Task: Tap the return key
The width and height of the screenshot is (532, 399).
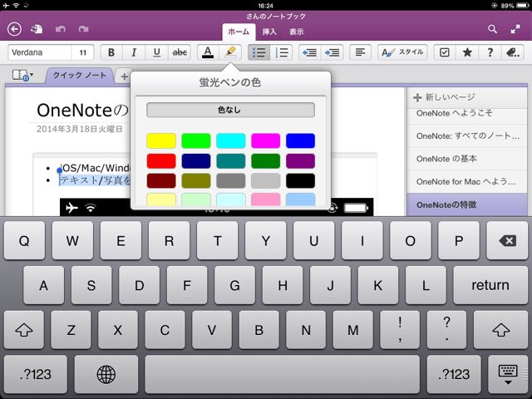Action: click(x=490, y=285)
